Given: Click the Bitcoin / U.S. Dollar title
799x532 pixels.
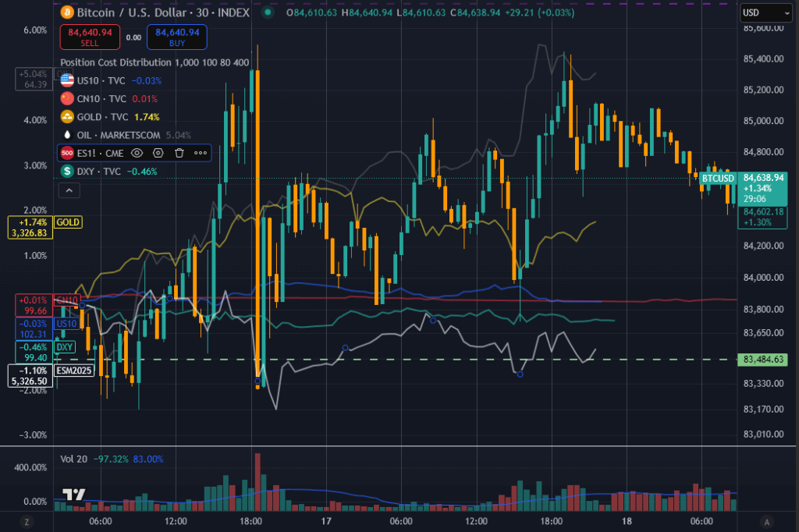Looking at the screenshot, I should pos(131,12).
